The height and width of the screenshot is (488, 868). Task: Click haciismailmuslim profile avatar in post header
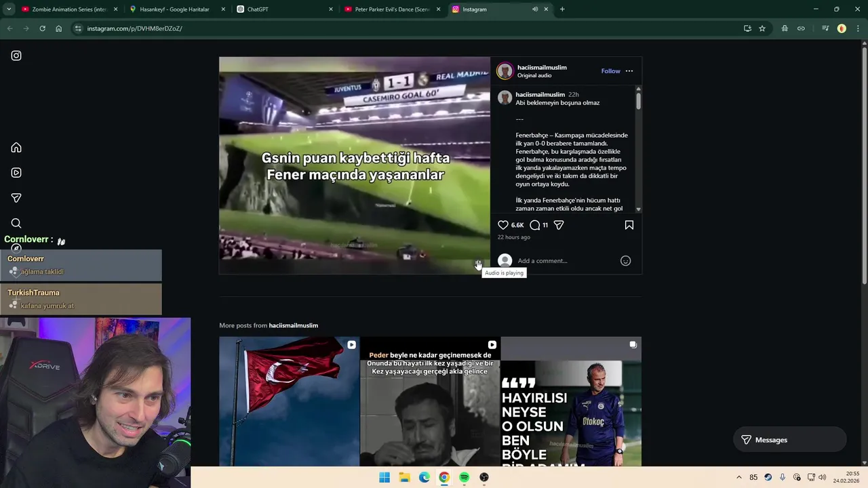(505, 71)
